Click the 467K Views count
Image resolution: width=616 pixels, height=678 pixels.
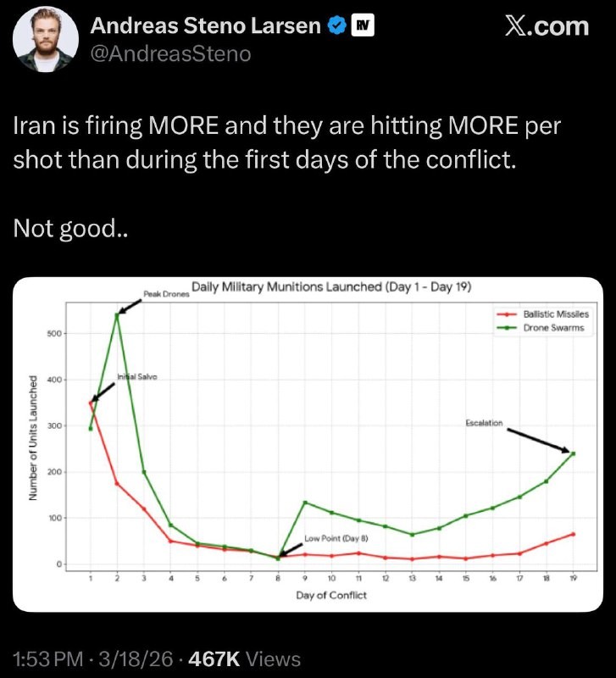[247, 659]
